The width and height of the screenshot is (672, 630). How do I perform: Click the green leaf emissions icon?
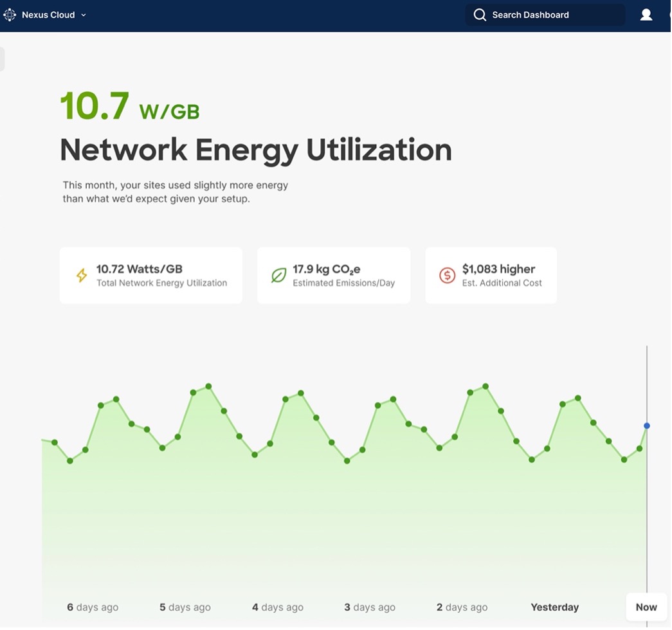point(278,276)
